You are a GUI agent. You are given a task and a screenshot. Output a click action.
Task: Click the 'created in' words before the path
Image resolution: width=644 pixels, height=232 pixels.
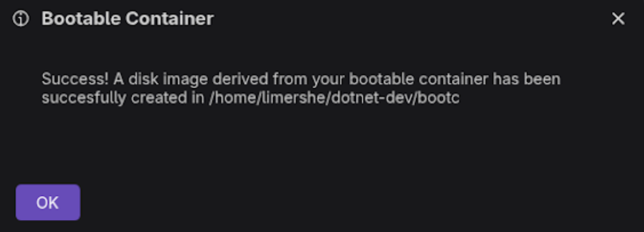[168, 99]
